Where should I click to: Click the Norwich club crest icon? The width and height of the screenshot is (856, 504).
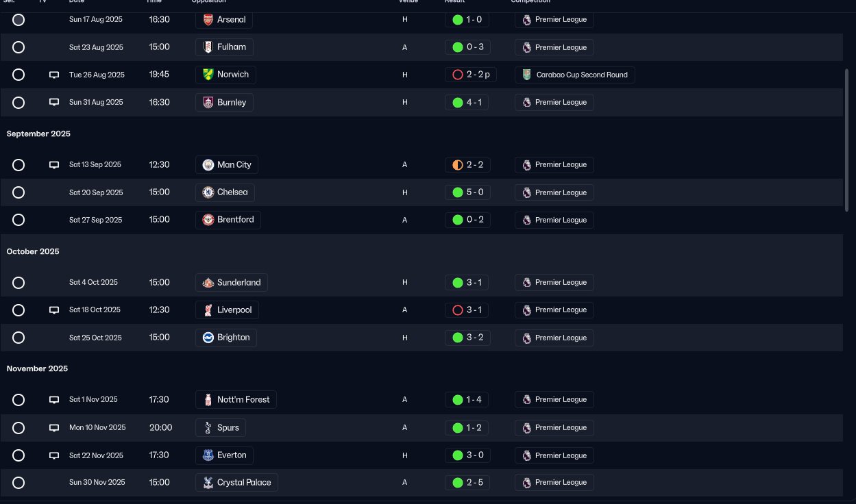pyautogui.click(x=208, y=75)
